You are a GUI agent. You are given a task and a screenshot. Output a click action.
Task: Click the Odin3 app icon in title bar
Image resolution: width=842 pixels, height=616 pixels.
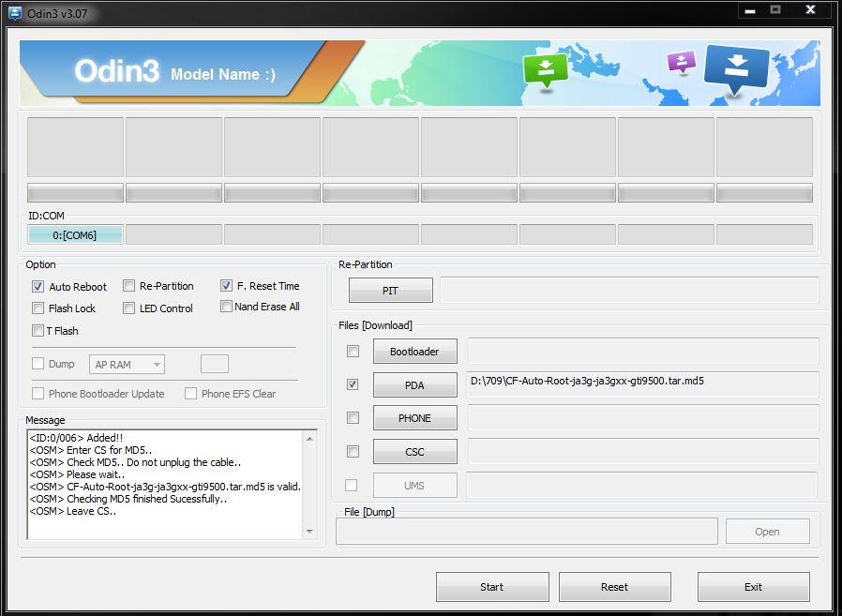click(15, 13)
